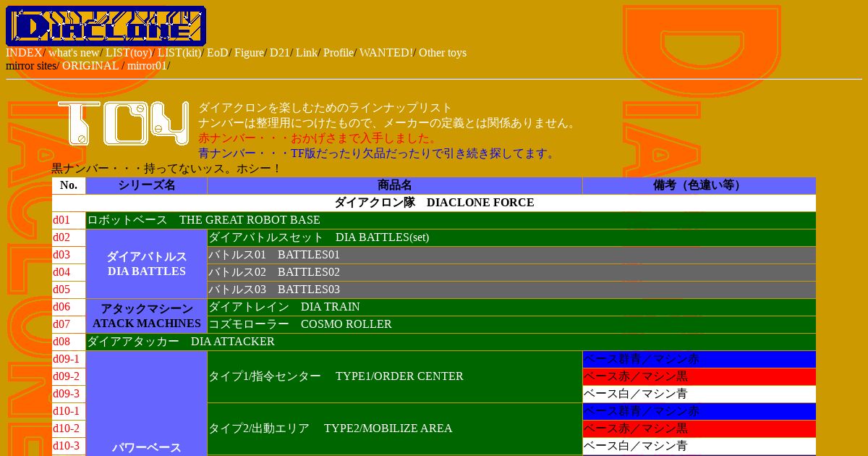
Task: Select the mirror01 site link
Action: pyautogui.click(x=147, y=66)
